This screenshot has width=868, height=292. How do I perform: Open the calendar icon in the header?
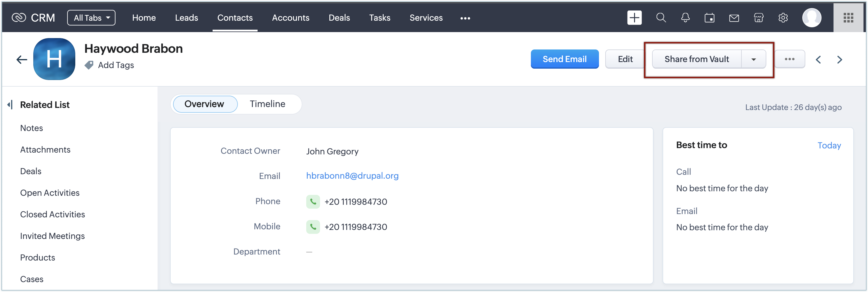pyautogui.click(x=709, y=17)
